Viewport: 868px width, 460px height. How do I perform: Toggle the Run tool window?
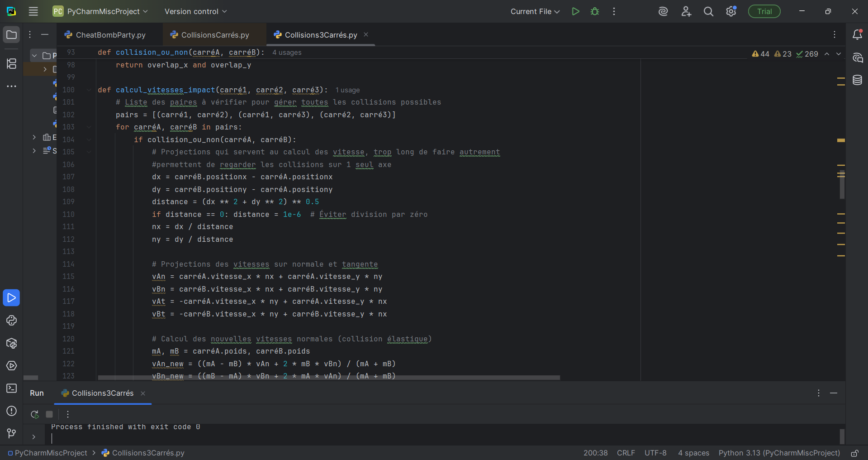point(11,298)
